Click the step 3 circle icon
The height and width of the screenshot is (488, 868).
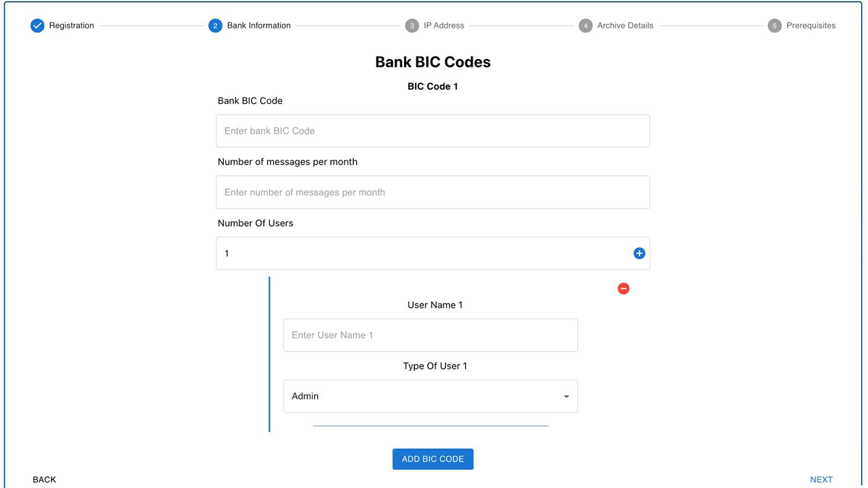pos(412,26)
